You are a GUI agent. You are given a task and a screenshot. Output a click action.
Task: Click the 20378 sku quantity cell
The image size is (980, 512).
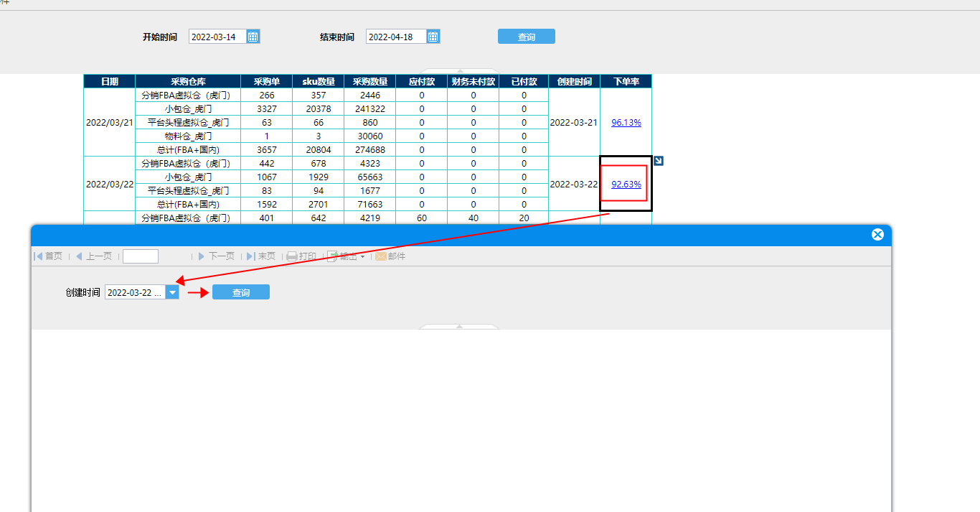[319, 109]
